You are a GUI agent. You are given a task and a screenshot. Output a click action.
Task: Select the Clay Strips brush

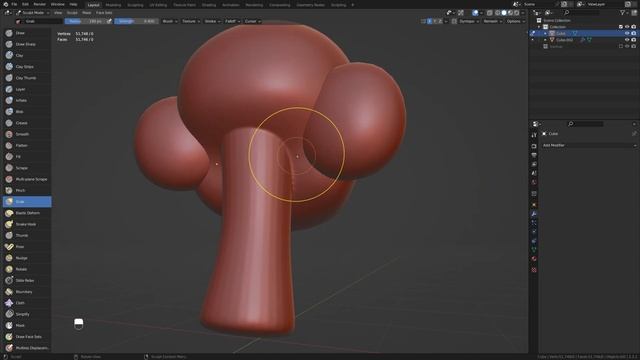27,67
